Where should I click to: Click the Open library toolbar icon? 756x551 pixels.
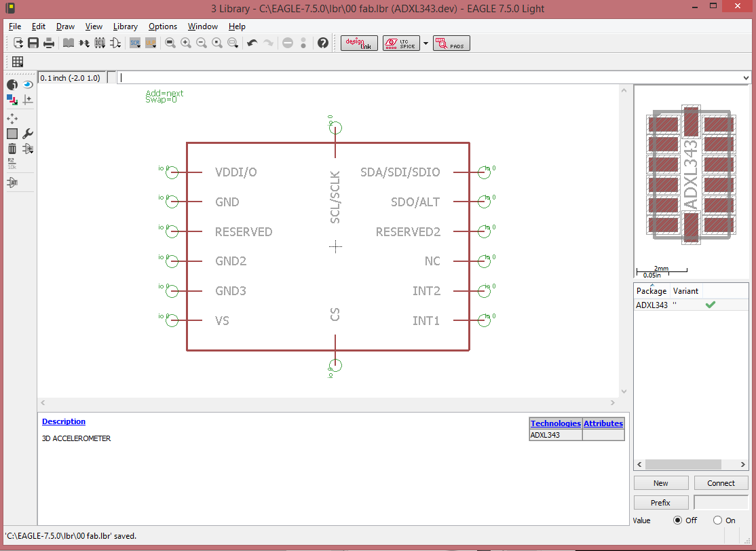[18, 43]
